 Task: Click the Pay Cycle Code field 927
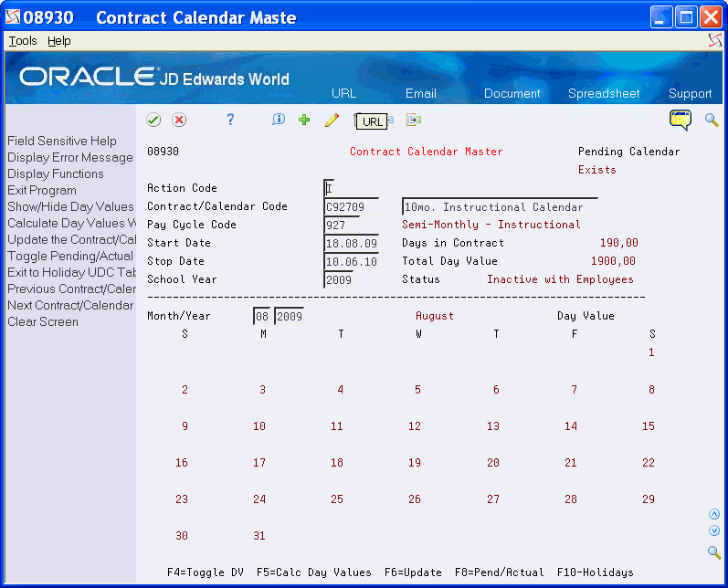[342, 226]
